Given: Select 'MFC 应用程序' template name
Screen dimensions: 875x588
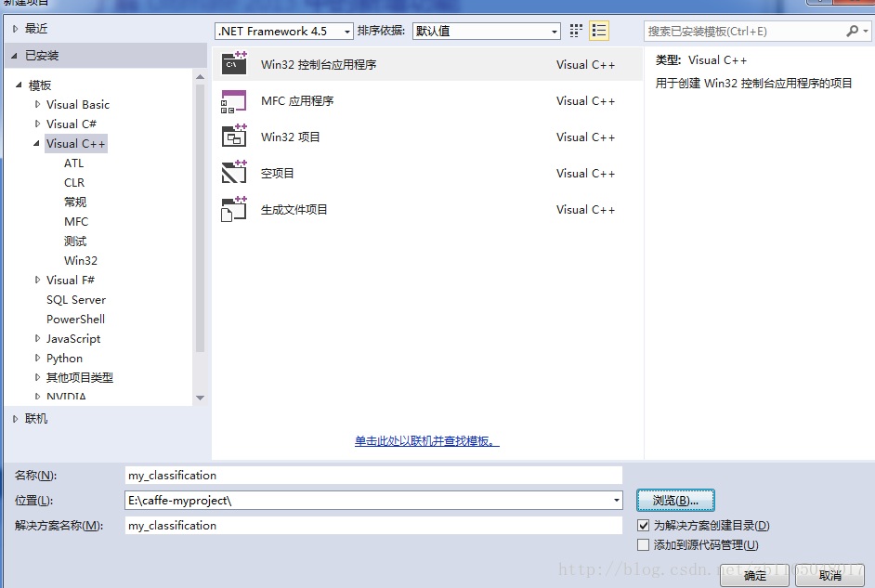Looking at the screenshot, I should tap(297, 101).
